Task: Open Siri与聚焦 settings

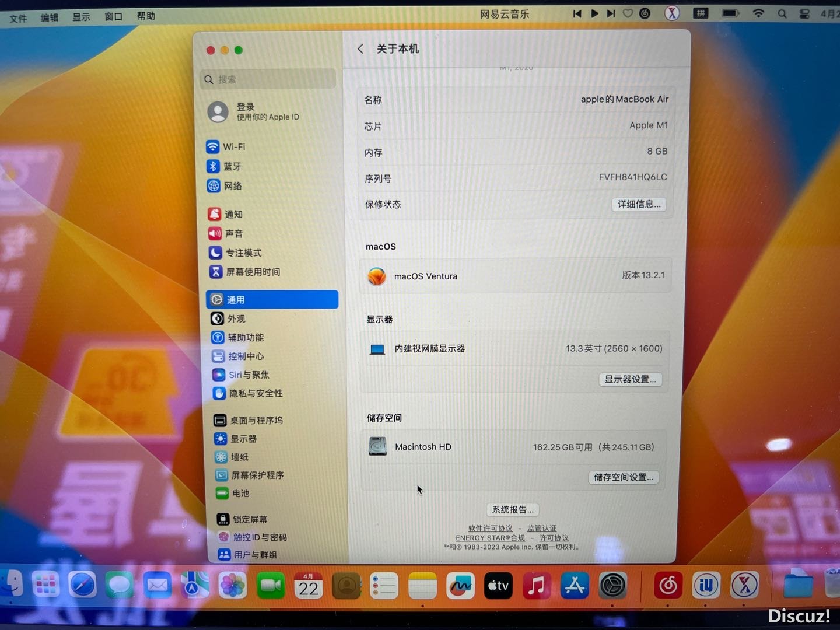Action: pos(241,374)
